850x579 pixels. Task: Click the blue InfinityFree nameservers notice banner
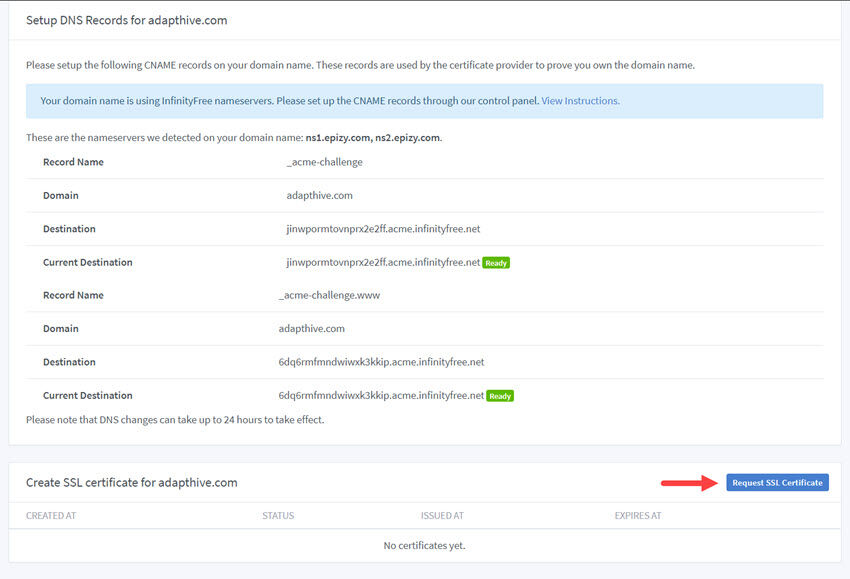(425, 100)
